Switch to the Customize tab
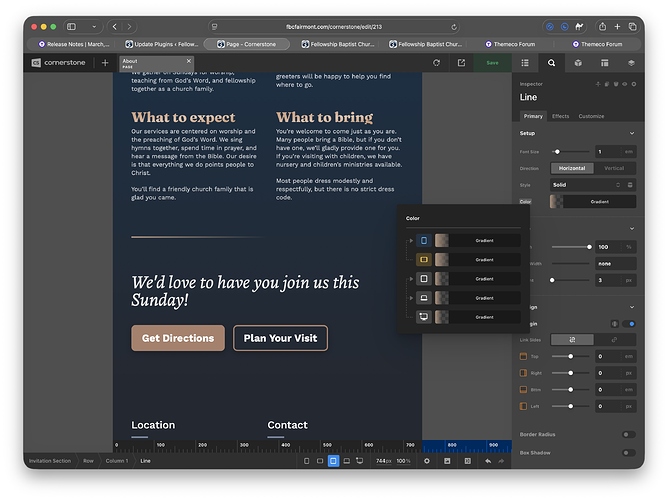The height and width of the screenshot is (500, 668). pos(591,116)
